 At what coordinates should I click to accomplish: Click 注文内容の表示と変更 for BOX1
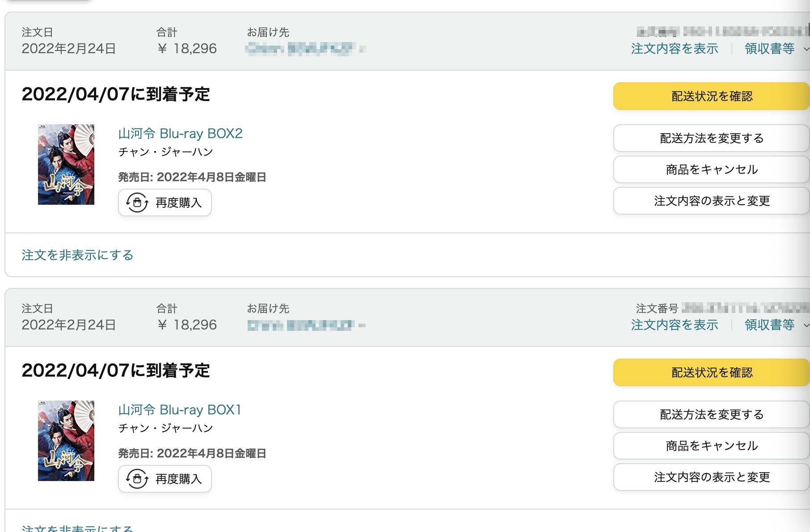(712, 477)
